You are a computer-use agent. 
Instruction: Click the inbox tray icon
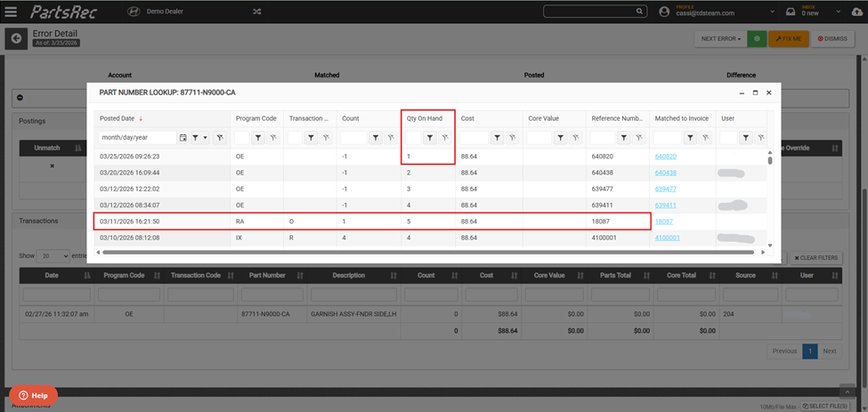pyautogui.click(x=790, y=12)
